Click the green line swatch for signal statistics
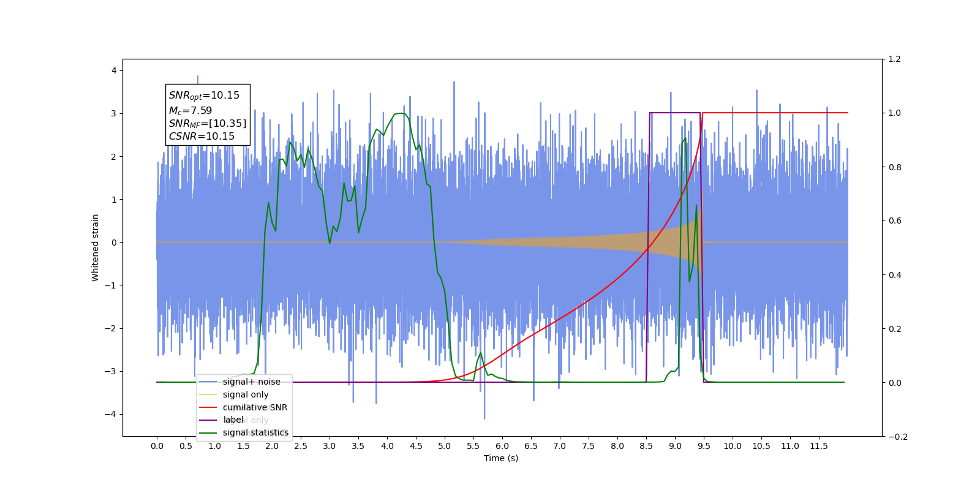Viewport: 980px width, 490px height. [208, 432]
